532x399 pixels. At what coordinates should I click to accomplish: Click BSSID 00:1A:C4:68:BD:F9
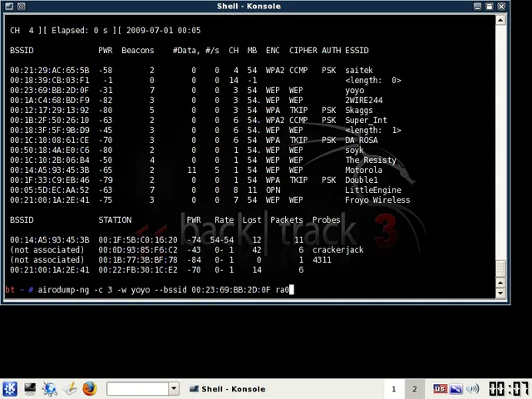pyautogui.click(x=50, y=100)
